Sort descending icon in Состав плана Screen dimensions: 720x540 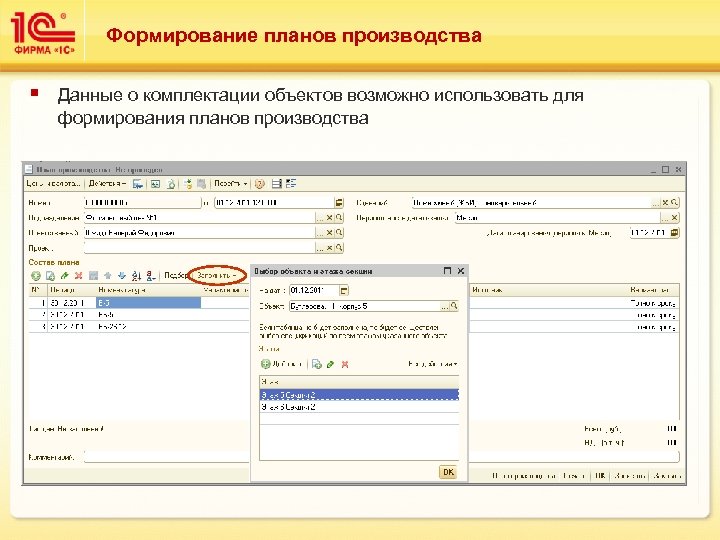click(x=151, y=276)
